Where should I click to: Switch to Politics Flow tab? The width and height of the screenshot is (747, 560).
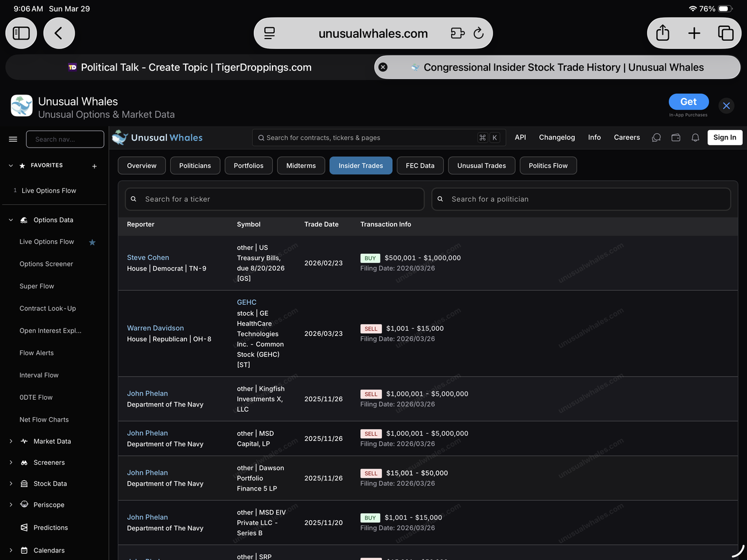(548, 166)
